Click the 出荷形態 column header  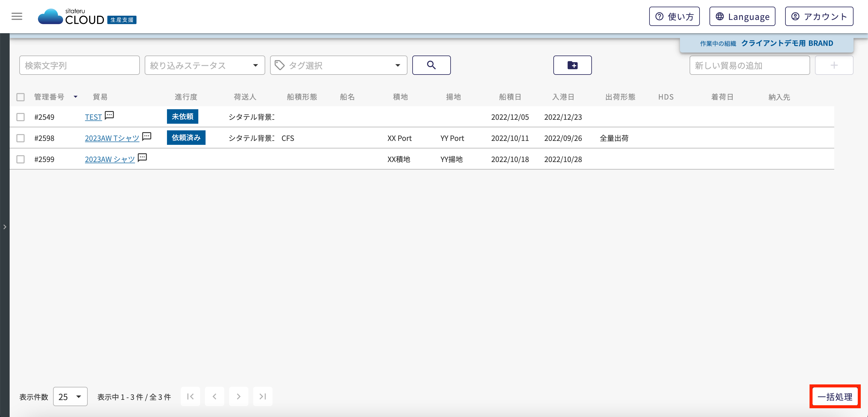(x=620, y=97)
